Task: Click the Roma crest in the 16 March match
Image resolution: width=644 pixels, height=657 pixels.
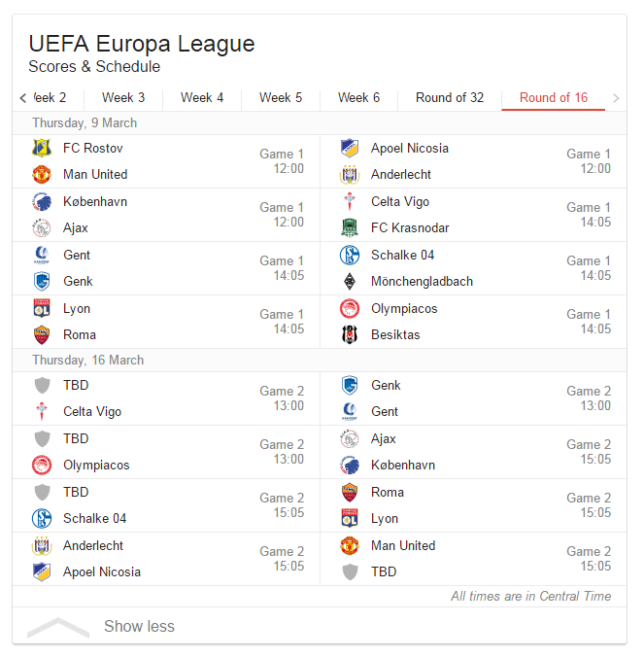Action: [x=350, y=493]
